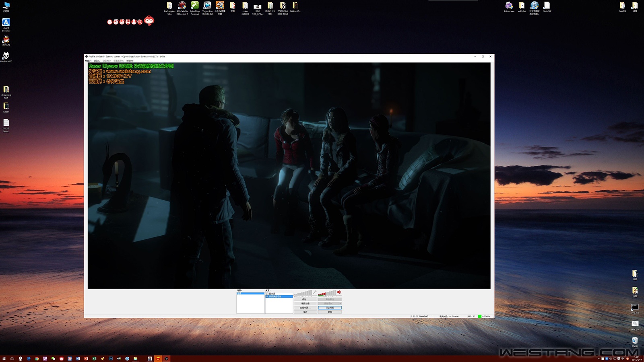Mute the OBS desktop audio speaker icon
Viewport: 644px width, 362px height.
339,292
